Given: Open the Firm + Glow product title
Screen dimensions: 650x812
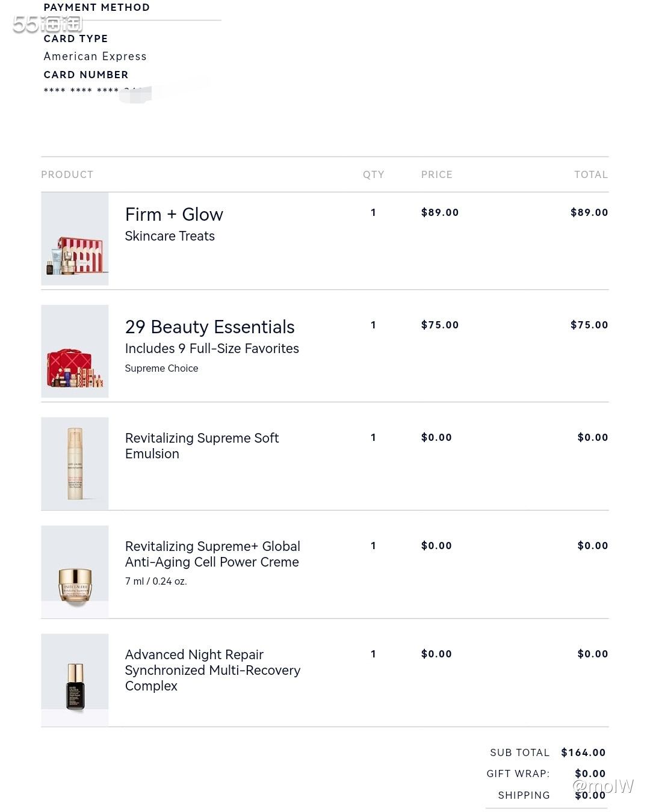Looking at the screenshot, I should [x=174, y=215].
